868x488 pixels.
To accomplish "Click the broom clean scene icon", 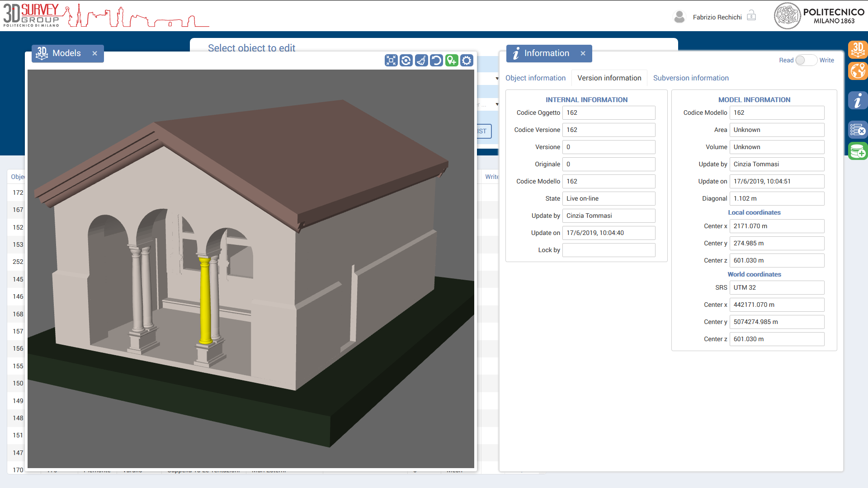I will (421, 61).
